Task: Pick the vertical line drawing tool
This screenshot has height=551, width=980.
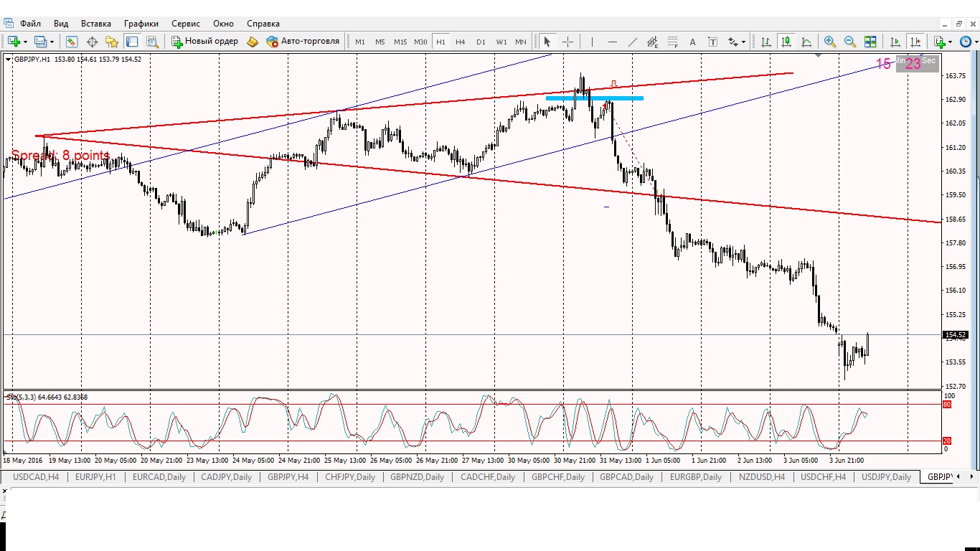Action: [592, 42]
